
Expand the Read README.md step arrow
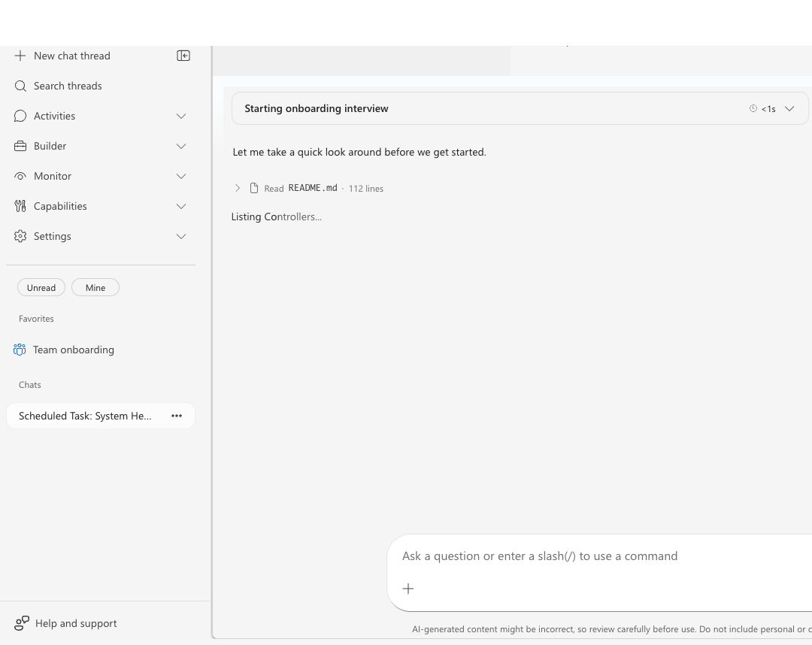pyautogui.click(x=238, y=188)
